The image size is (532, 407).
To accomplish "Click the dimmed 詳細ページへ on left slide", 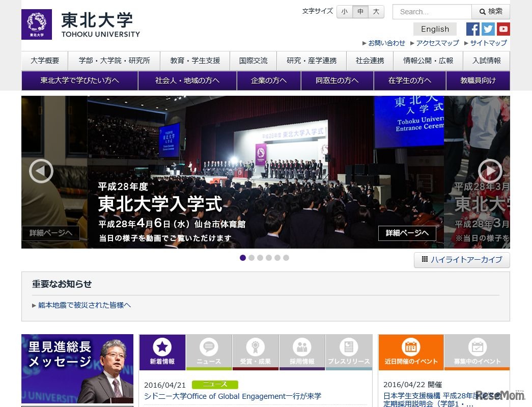I will (50, 233).
